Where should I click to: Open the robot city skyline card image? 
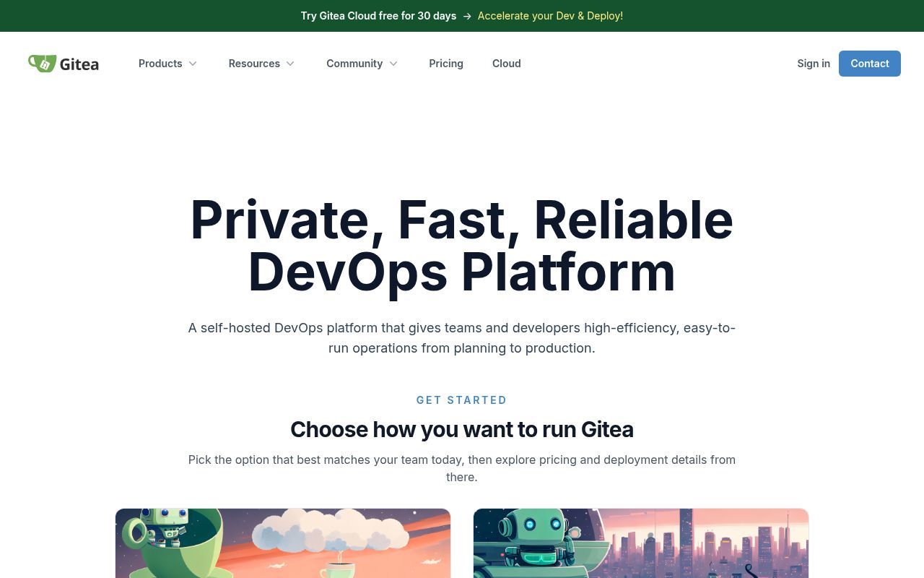(641, 543)
